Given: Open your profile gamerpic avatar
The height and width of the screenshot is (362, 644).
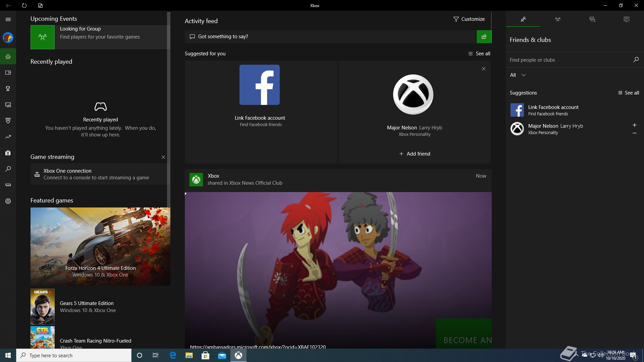Looking at the screenshot, I should point(8,38).
